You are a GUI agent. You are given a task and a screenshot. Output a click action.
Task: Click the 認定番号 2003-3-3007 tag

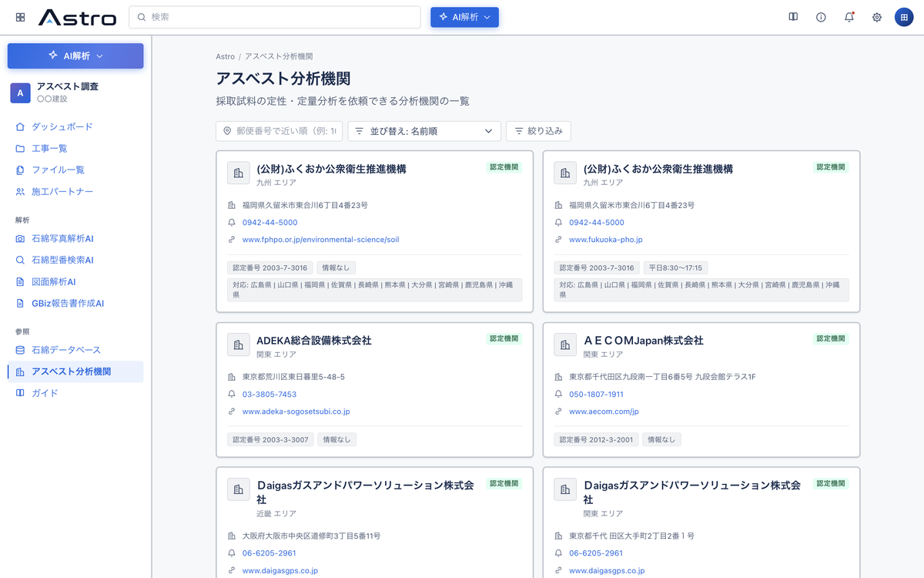pos(270,439)
